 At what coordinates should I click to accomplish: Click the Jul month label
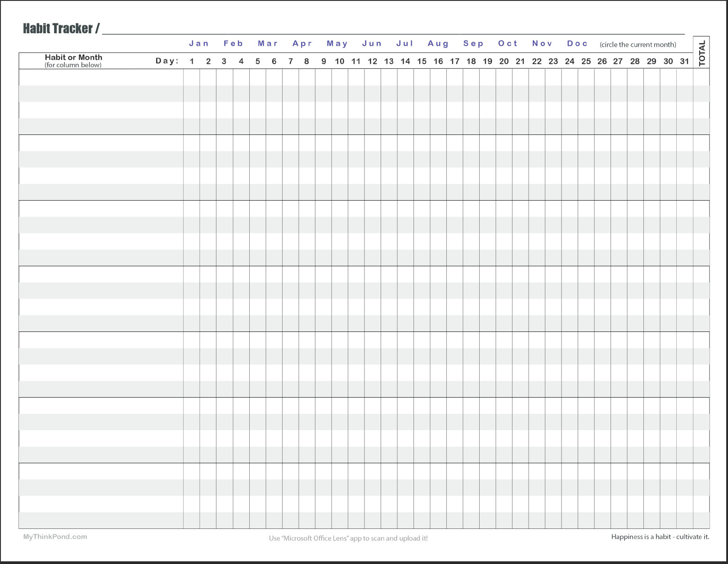405,44
